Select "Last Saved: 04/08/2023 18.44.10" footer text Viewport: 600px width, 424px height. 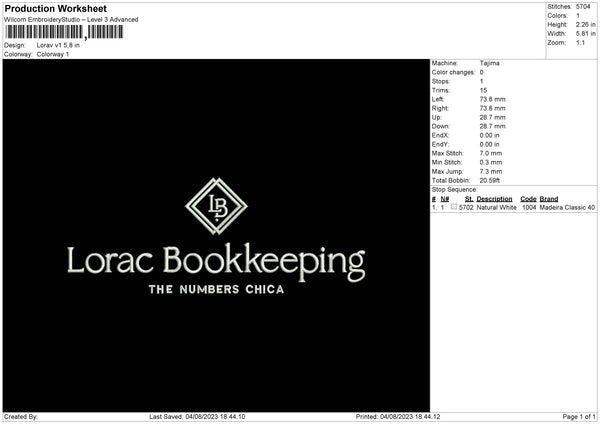point(197,417)
